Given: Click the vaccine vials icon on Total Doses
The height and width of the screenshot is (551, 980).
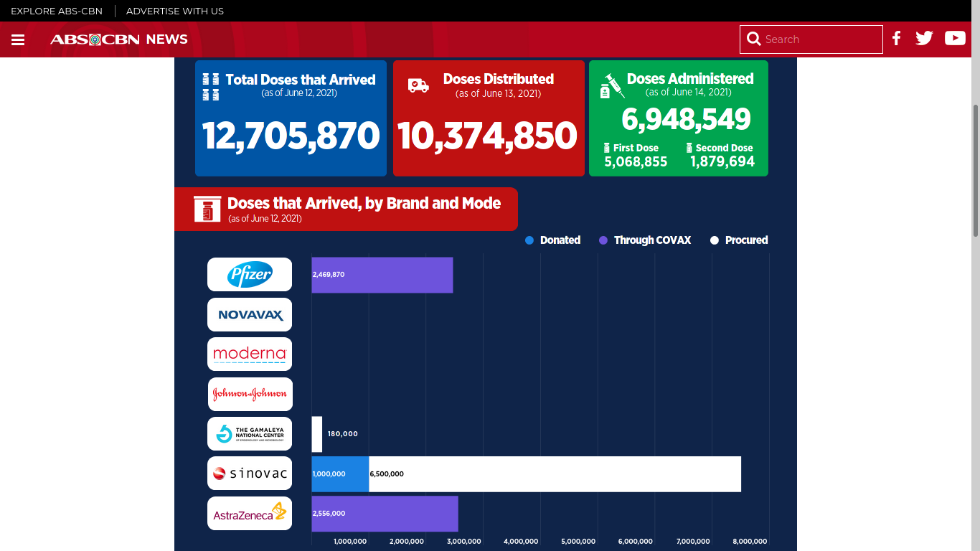Looking at the screenshot, I should click(x=211, y=86).
